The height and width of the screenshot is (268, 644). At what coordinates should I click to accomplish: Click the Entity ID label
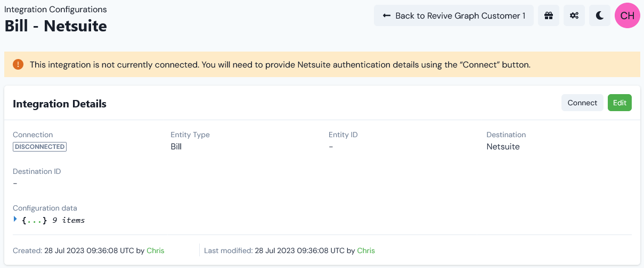pos(343,135)
